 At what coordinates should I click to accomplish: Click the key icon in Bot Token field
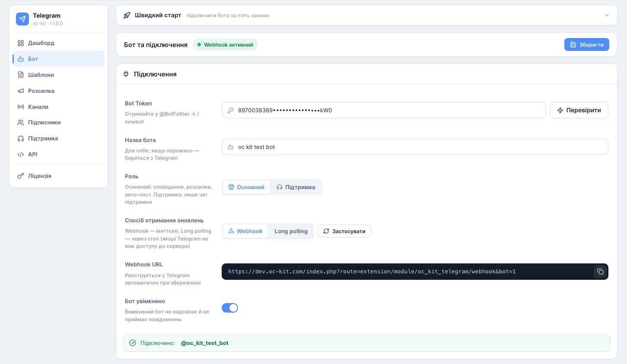231,110
